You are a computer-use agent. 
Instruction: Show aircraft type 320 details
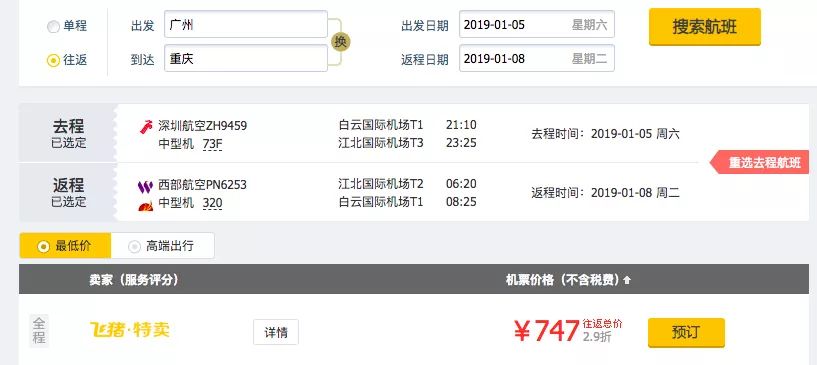(x=213, y=203)
